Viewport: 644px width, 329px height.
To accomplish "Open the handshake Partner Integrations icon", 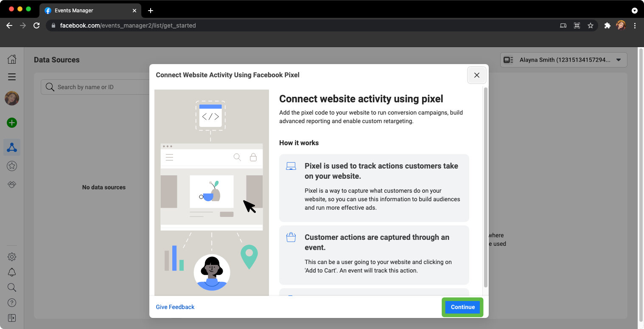I will pos(12,185).
